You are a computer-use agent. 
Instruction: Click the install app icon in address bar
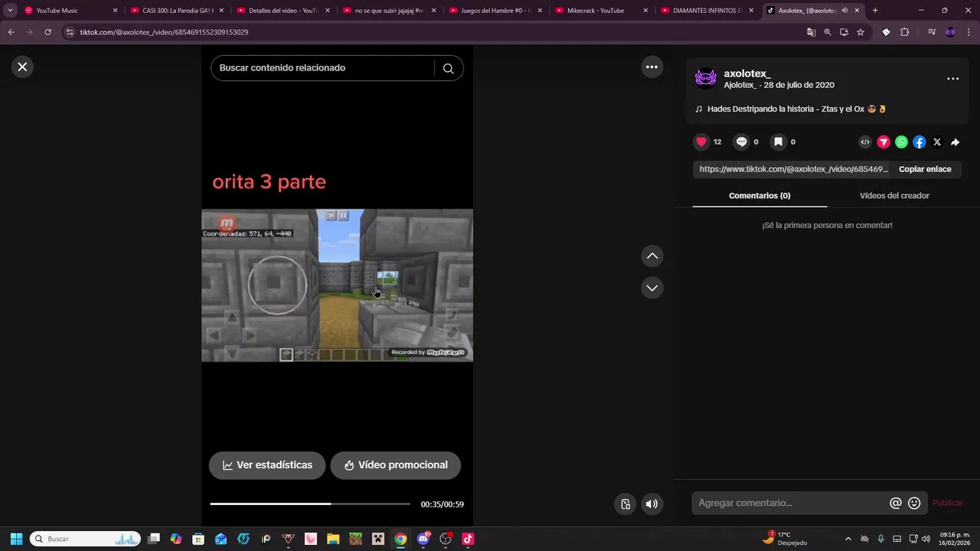point(844,32)
